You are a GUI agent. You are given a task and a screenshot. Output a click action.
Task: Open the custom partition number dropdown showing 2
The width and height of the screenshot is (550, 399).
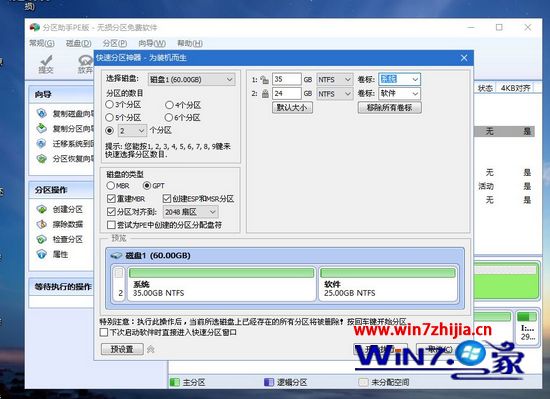point(132,131)
